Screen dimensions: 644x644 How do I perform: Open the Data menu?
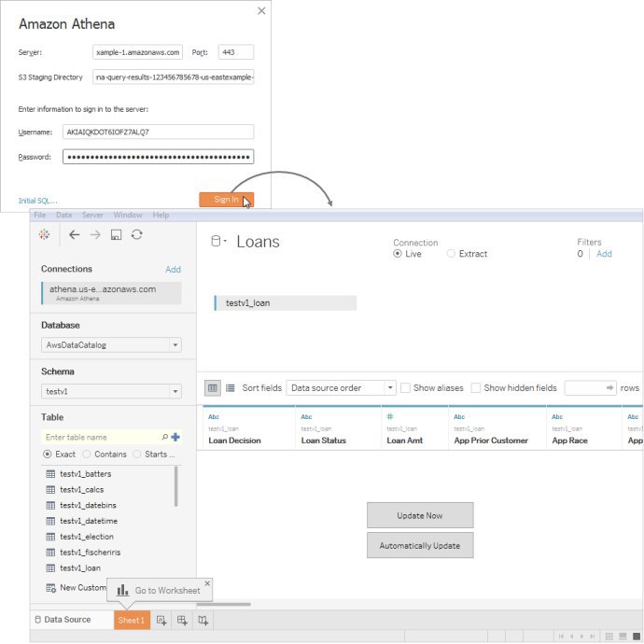(63, 216)
